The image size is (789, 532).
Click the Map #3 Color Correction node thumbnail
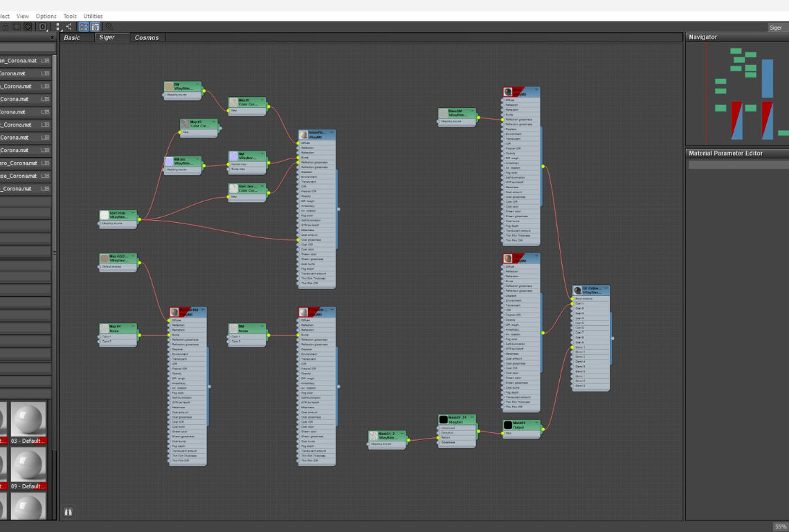pos(185,124)
